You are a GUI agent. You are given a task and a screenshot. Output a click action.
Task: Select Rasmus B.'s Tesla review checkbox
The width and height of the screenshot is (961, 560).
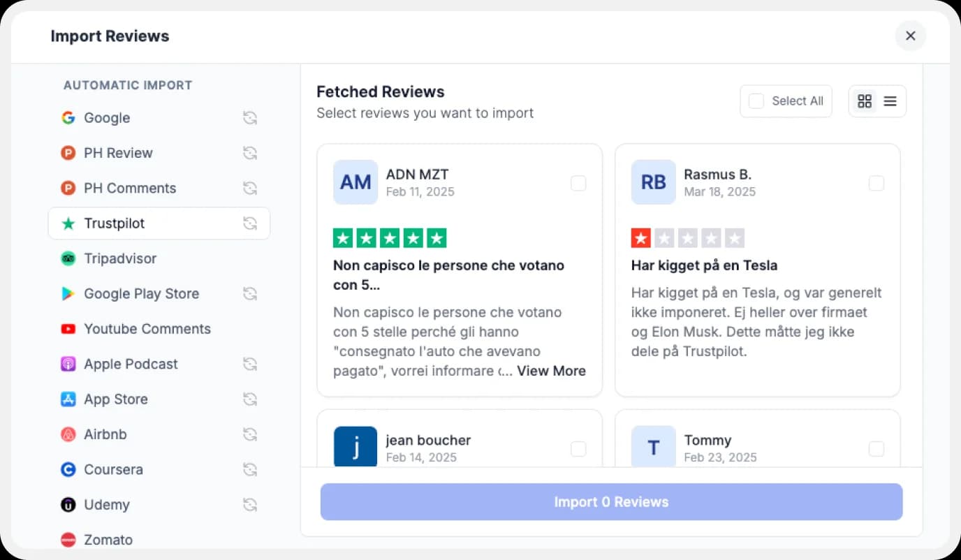pyautogui.click(x=876, y=183)
